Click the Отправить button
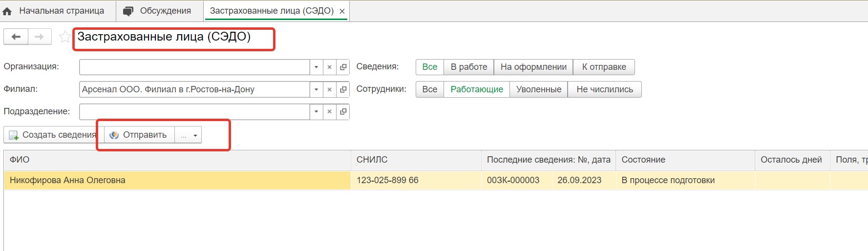 tap(139, 135)
